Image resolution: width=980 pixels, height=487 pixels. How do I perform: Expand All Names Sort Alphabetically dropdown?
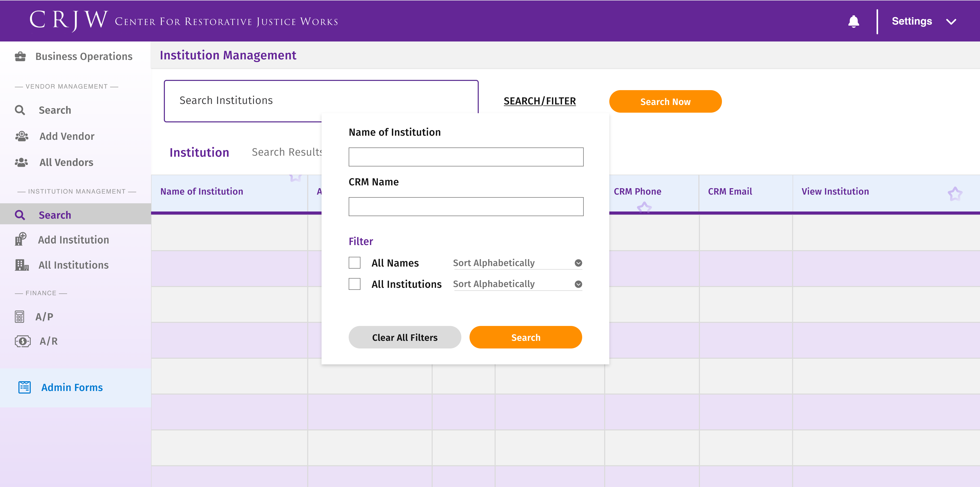coord(578,263)
